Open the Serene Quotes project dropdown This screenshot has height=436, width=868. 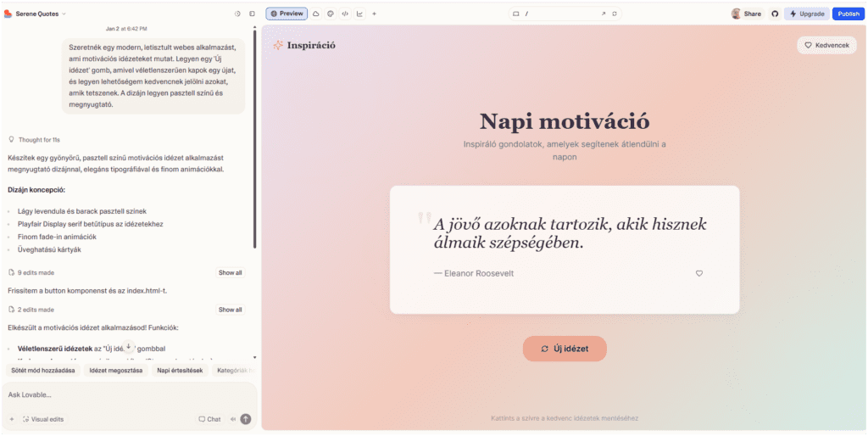(40, 14)
